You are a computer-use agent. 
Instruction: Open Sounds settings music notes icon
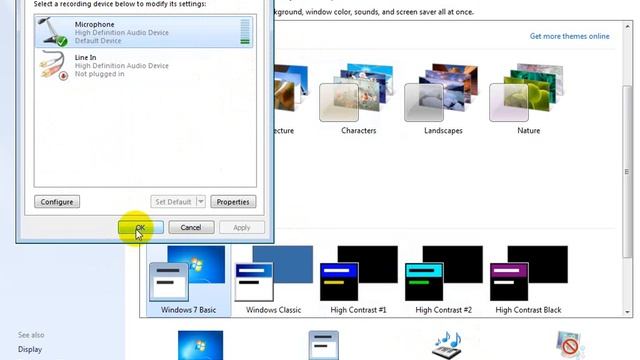tap(447, 345)
